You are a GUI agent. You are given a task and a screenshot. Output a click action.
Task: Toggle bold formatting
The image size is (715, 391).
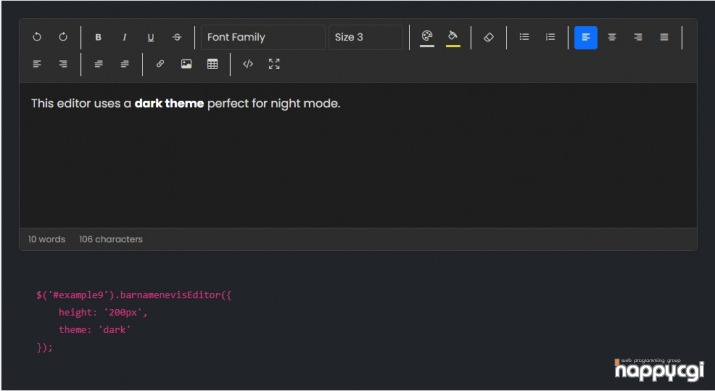click(x=98, y=37)
